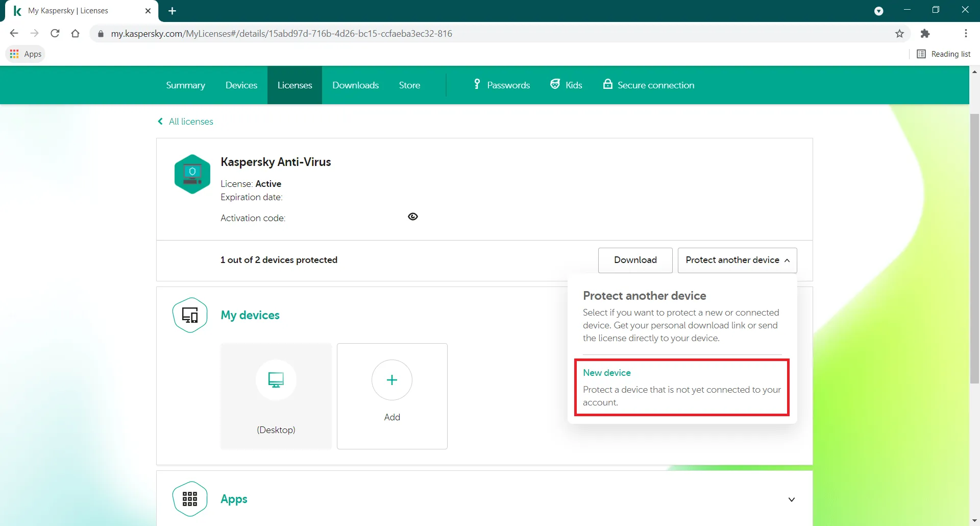Open the Passwords section via key icon
Screen dimensions: 980x526
point(477,84)
